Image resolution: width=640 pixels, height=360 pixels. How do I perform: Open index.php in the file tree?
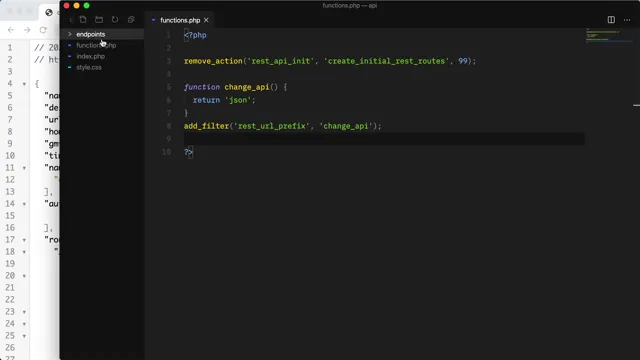[x=91, y=56]
